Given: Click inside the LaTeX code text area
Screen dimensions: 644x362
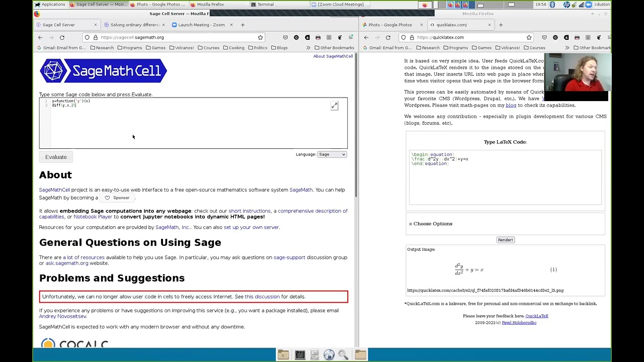Looking at the screenshot, I should click(505, 177).
